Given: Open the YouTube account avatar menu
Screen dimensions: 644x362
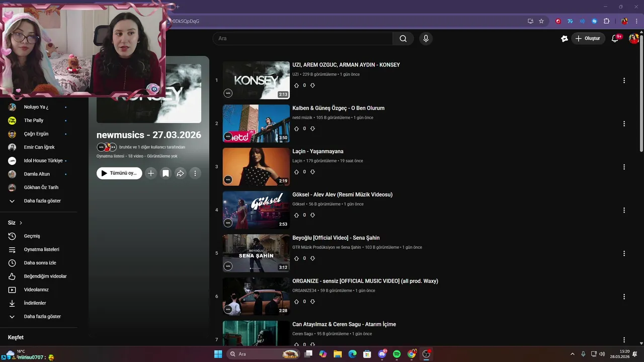Looking at the screenshot, I should point(633,39).
